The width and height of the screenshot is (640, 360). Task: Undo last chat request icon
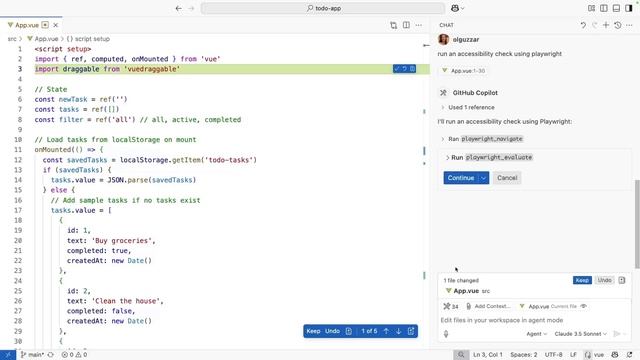(583, 25)
